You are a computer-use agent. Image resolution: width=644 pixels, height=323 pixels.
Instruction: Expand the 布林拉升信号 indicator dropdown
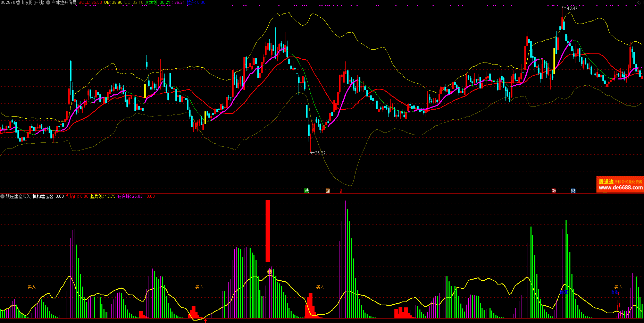pos(48,2)
